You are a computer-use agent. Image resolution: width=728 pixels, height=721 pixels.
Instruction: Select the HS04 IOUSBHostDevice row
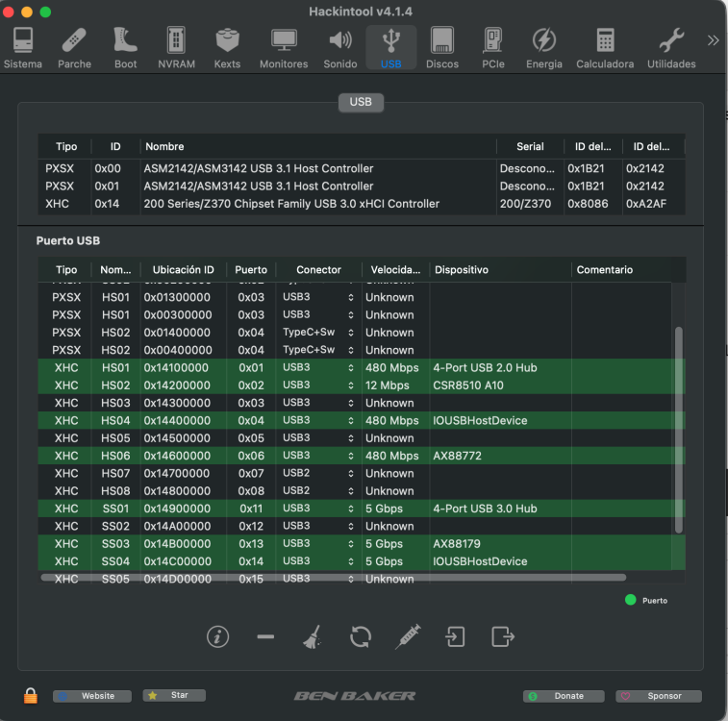pyautogui.click(x=362, y=420)
